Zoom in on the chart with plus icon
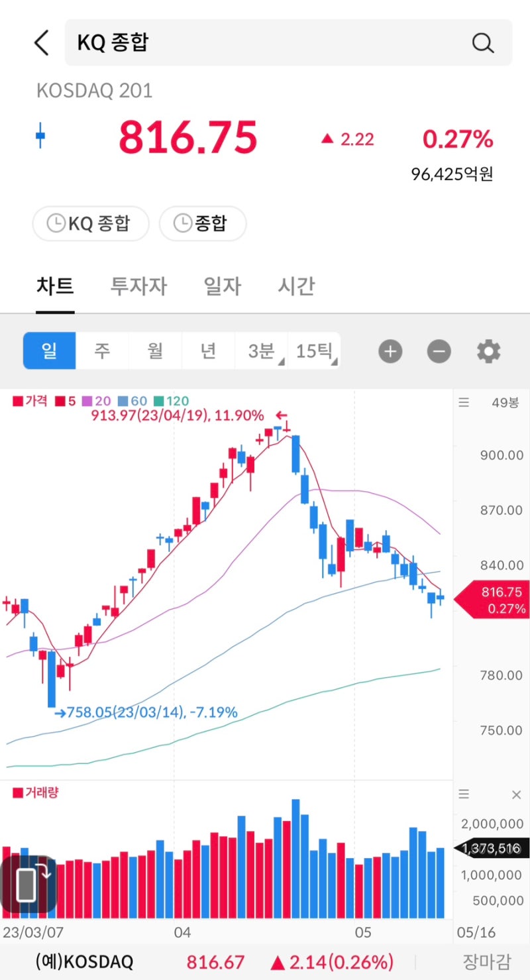The width and height of the screenshot is (530, 980). click(390, 351)
